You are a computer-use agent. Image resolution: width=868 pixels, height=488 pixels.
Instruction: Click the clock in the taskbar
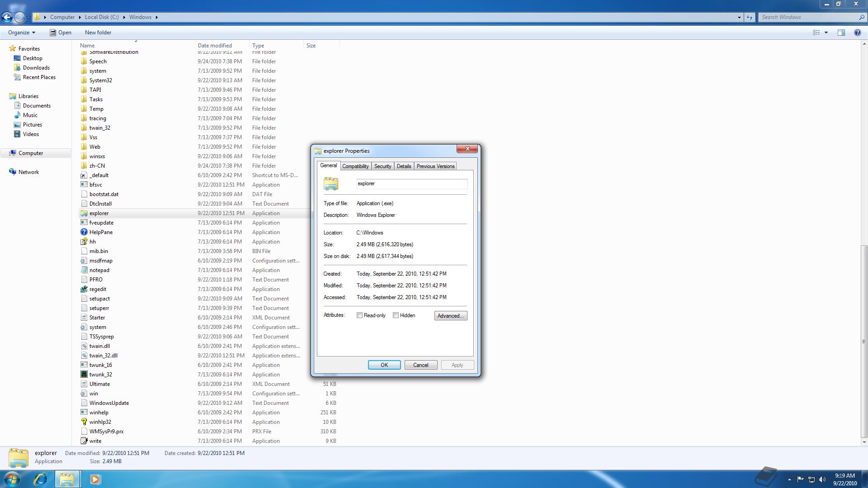pyautogui.click(x=844, y=479)
